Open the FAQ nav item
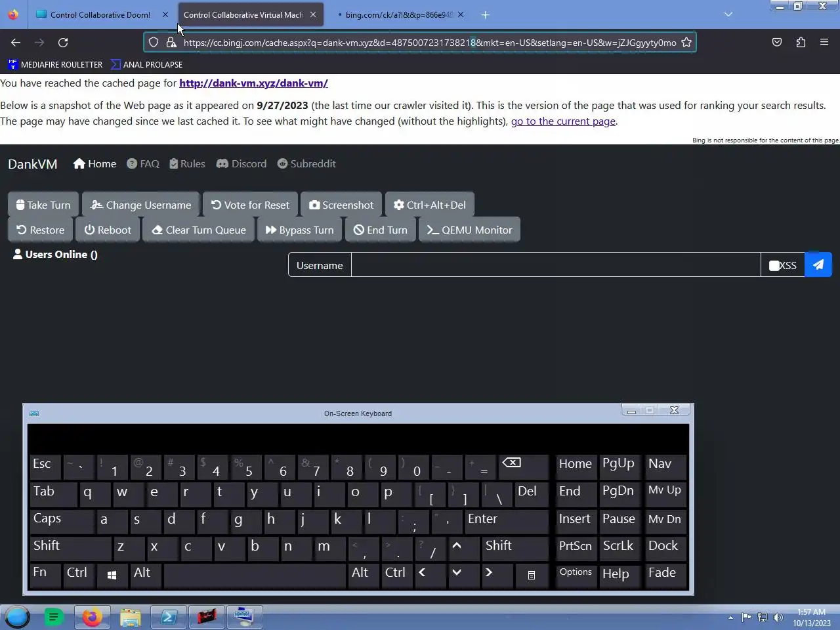The height and width of the screenshot is (630, 840). (143, 163)
